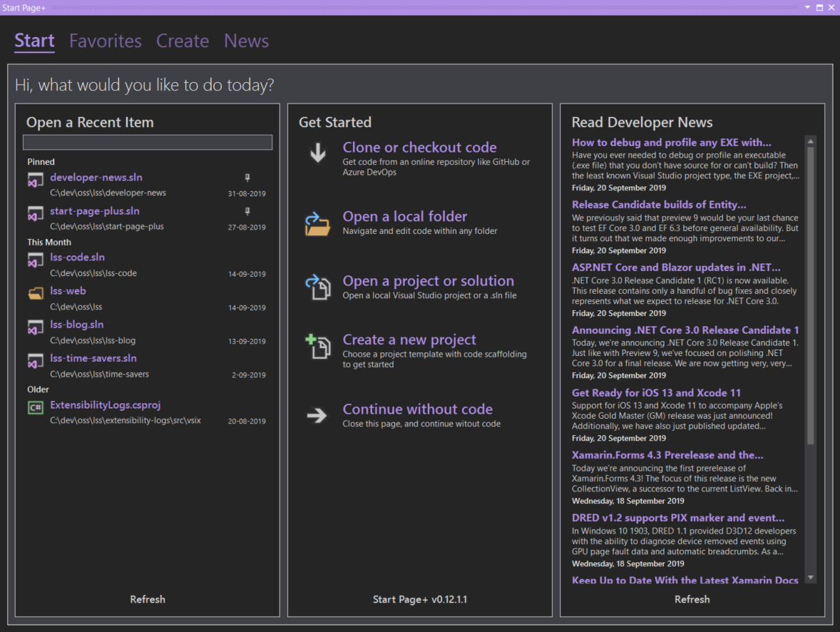
Task: Click the Start Page+ v0.12.1.1 version label
Action: coord(420,599)
